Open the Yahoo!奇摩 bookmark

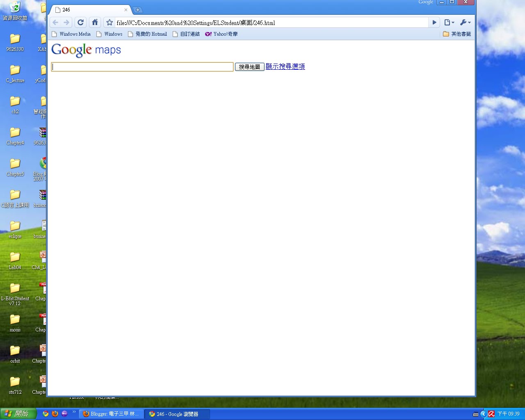pyautogui.click(x=221, y=34)
